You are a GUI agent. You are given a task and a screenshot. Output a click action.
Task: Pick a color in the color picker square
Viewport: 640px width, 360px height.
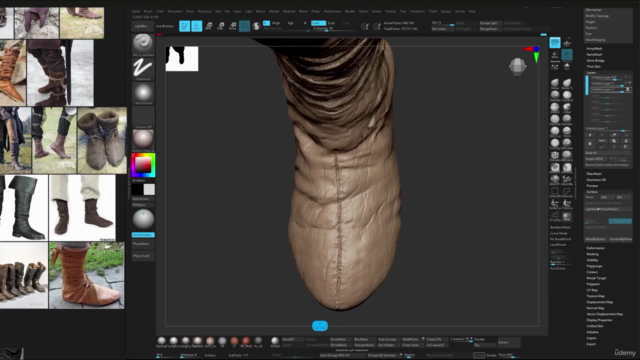point(143,165)
